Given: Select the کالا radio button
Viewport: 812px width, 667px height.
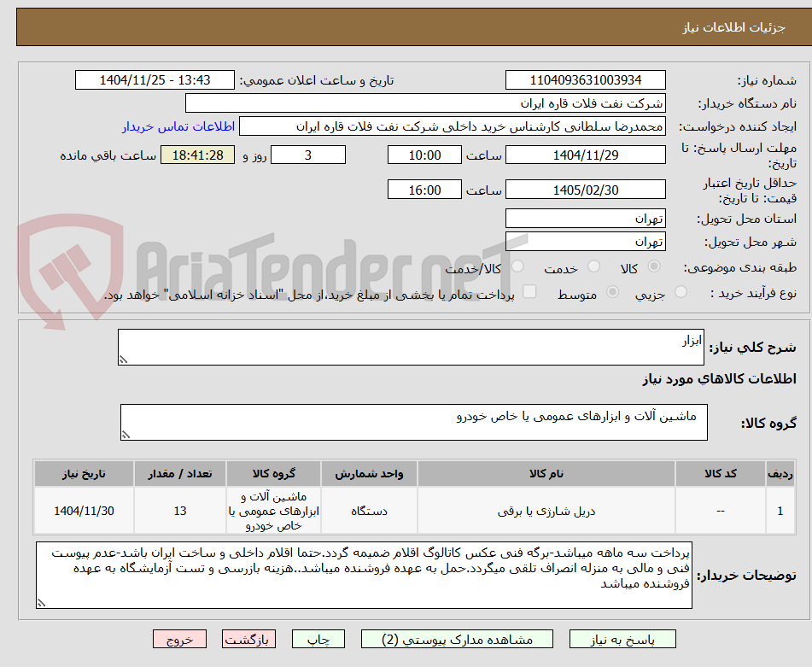Looking at the screenshot, I should tap(654, 266).
